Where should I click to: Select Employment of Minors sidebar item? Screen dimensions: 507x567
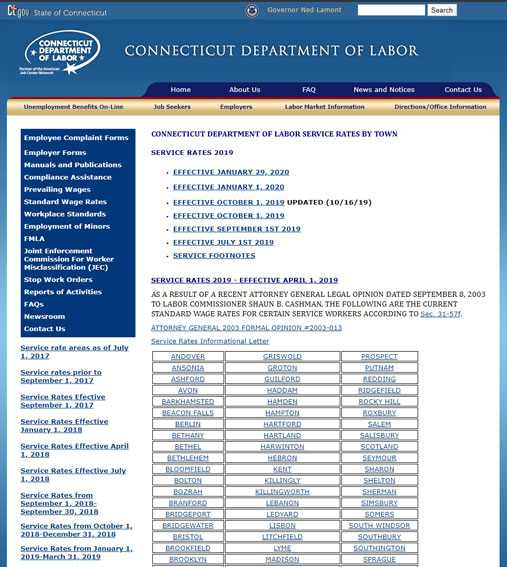(x=67, y=226)
